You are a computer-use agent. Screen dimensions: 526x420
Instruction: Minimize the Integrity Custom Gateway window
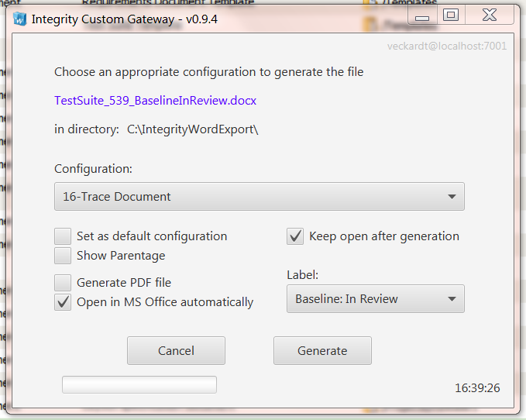tap(422, 15)
